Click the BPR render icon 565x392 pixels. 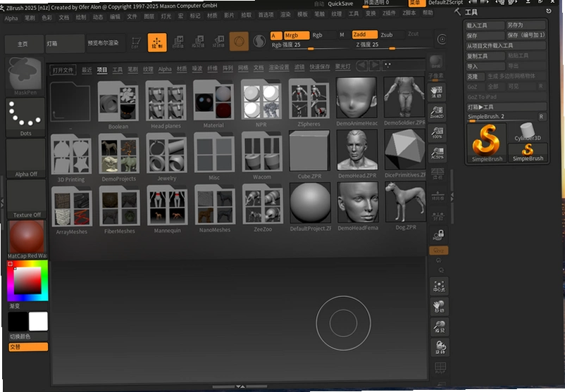coord(435,61)
